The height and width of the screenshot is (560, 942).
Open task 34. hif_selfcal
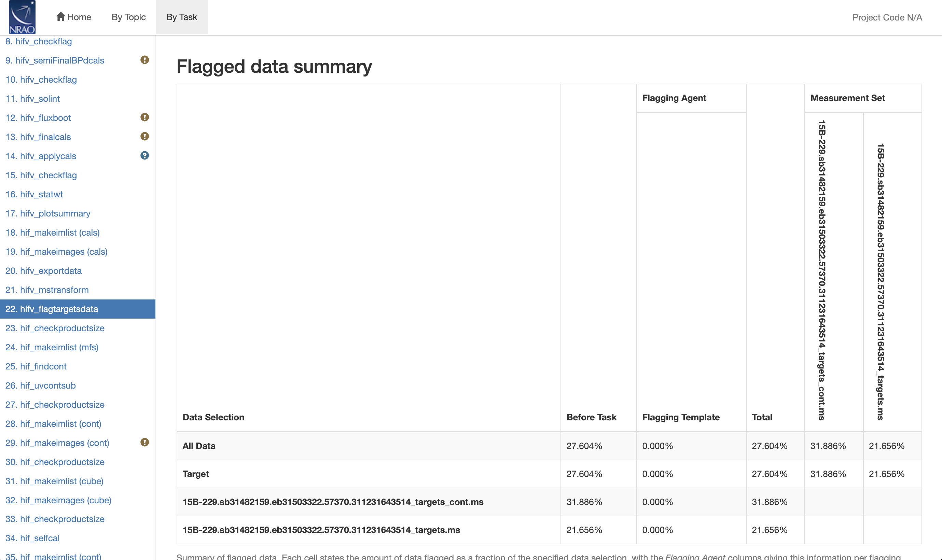[32, 538]
